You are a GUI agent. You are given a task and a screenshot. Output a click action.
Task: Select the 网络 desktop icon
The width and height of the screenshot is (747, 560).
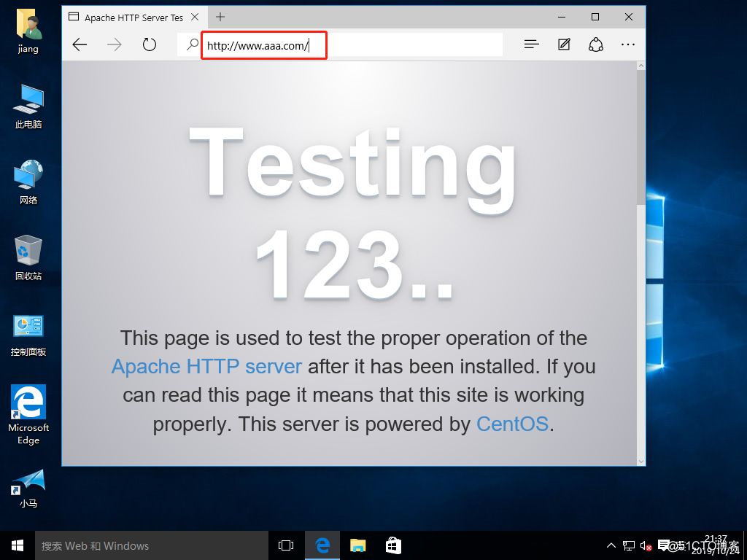(x=28, y=182)
